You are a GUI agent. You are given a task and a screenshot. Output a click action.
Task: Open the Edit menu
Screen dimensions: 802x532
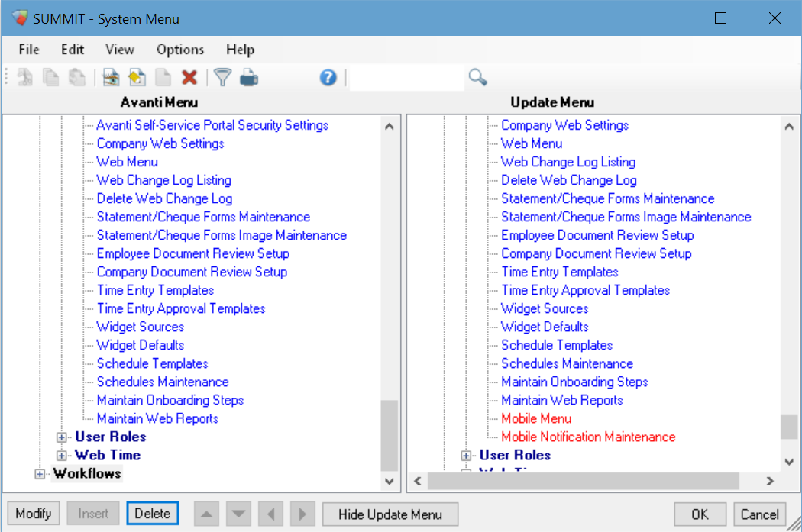click(x=73, y=50)
